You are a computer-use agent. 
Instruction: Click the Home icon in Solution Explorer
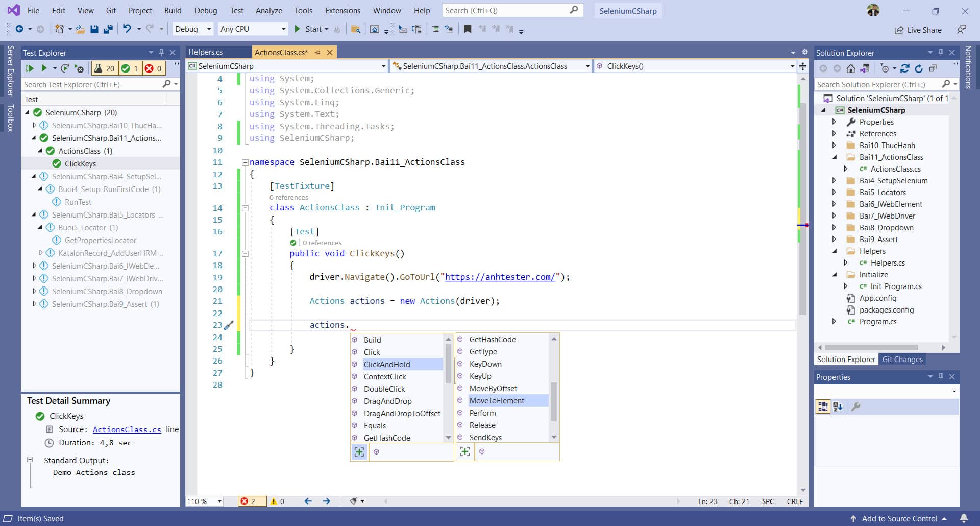(x=850, y=68)
